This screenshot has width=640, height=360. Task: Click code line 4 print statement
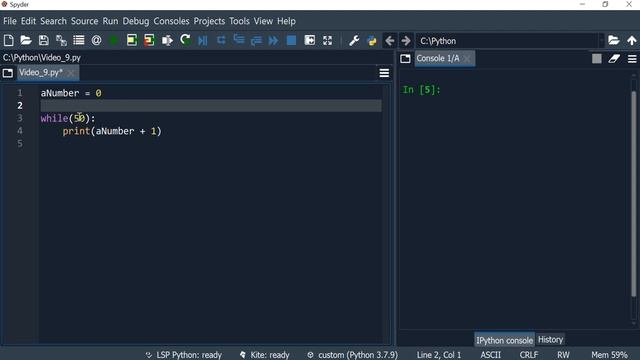[x=112, y=131]
